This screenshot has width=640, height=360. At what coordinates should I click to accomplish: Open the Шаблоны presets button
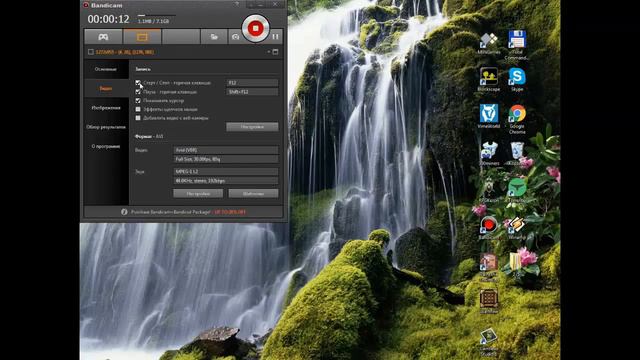tap(253, 193)
